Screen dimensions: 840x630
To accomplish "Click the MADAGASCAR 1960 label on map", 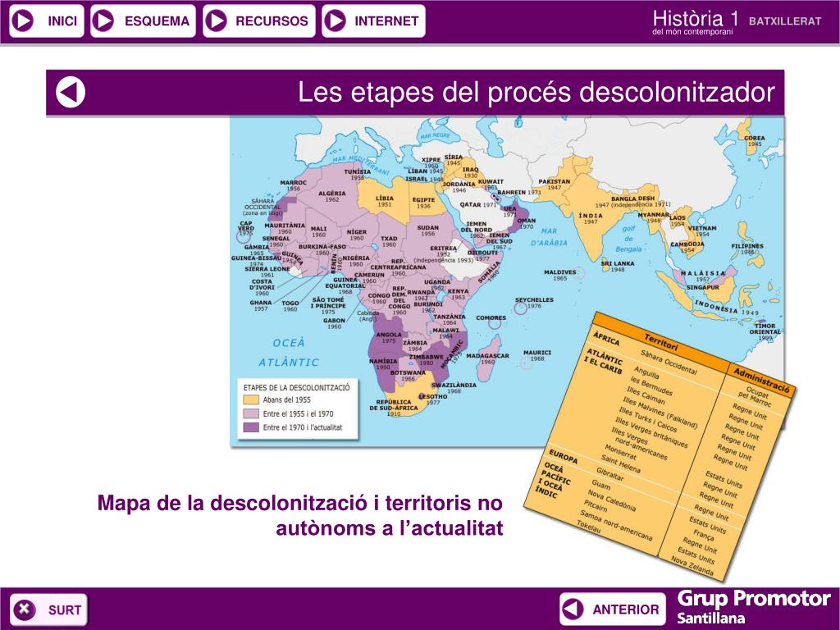I will click(x=487, y=358).
